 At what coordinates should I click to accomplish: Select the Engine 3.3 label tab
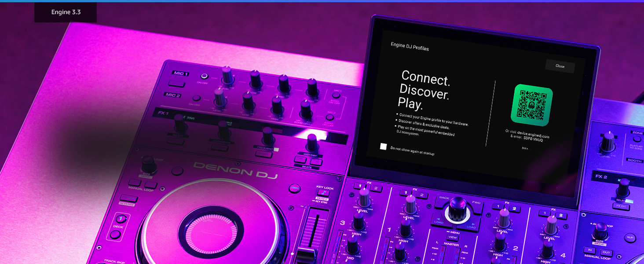(66, 12)
